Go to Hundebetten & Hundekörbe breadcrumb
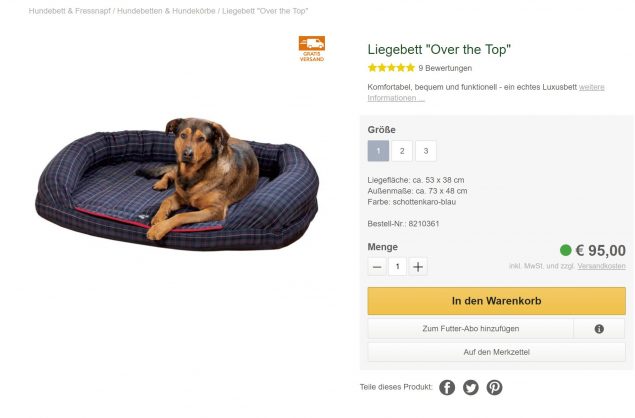 [x=166, y=11]
